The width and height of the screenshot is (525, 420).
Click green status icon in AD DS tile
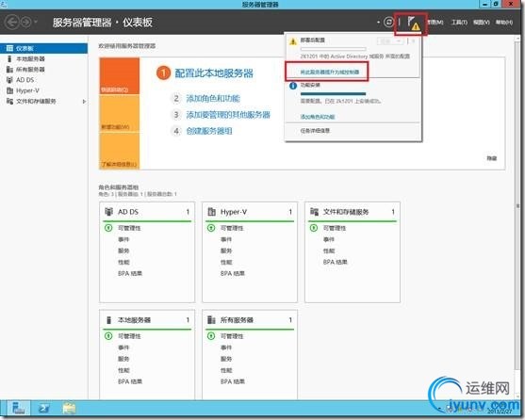(x=108, y=228)
